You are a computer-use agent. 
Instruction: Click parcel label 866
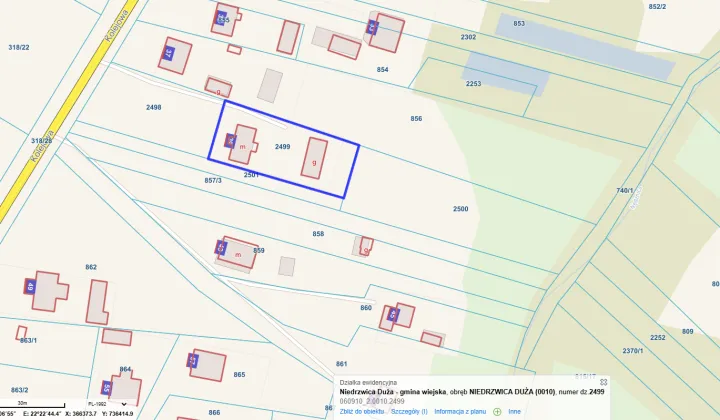point(214,413)
